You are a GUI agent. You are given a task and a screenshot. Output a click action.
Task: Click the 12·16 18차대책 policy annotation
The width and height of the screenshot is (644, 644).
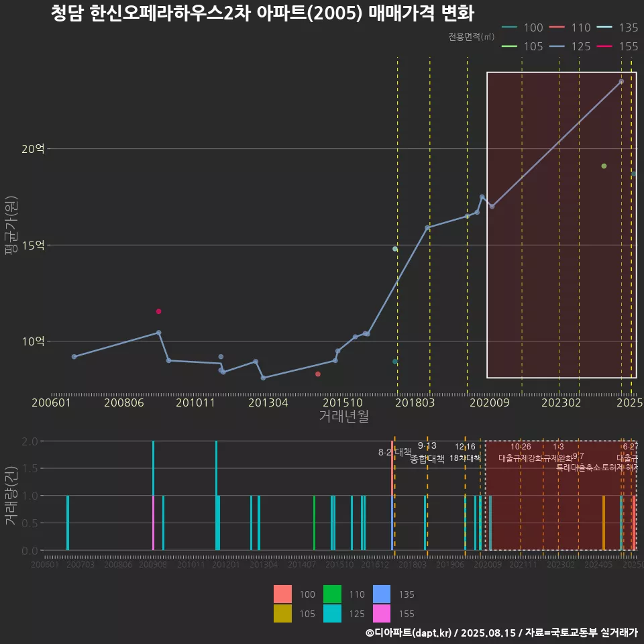pos(465,452)
